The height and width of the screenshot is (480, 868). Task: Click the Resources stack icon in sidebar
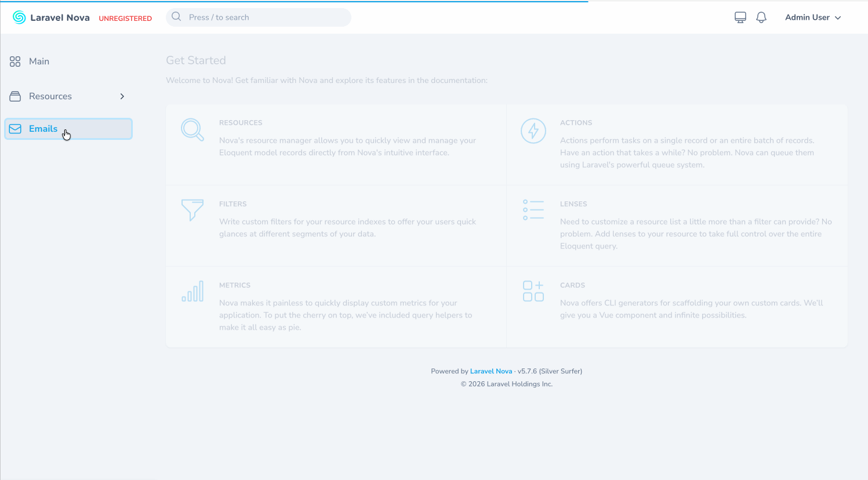click(x=15, y=96)
